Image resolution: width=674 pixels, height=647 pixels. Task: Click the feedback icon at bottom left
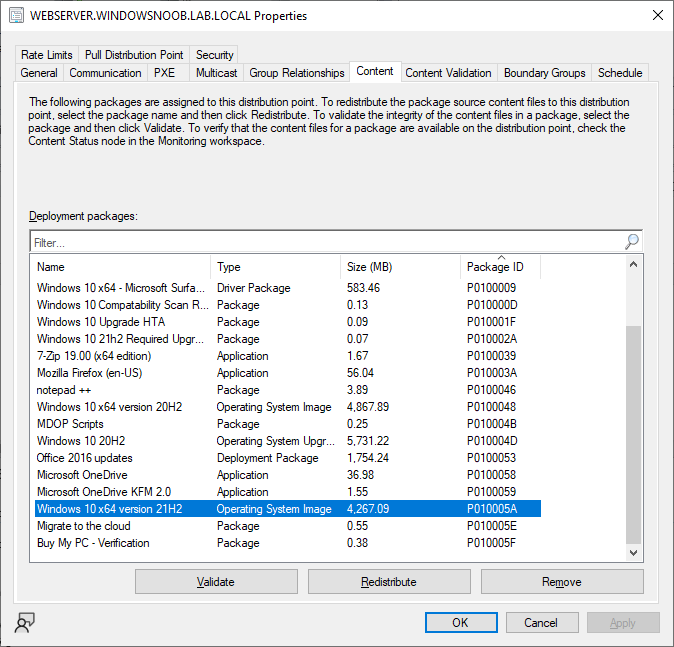click(x=25, y=622)
